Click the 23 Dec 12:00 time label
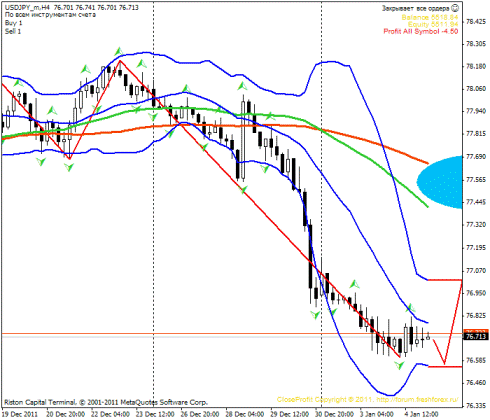 155,414
